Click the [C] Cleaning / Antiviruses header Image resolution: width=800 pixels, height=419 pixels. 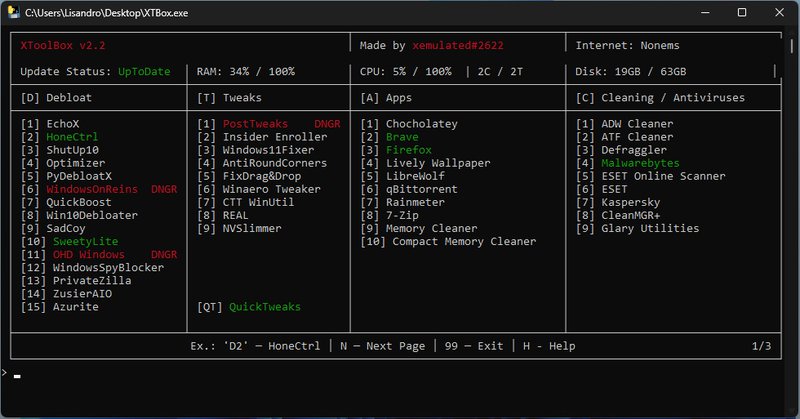point(660,97)
